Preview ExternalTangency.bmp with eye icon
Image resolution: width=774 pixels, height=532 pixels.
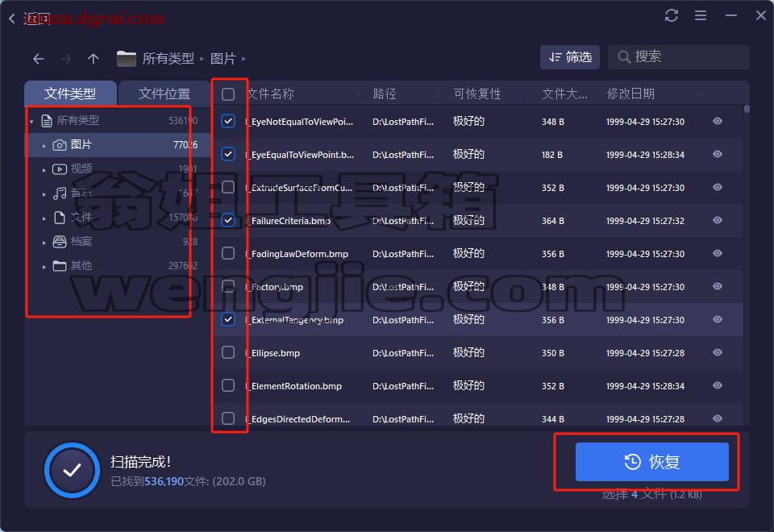click(x=718, y=319)
